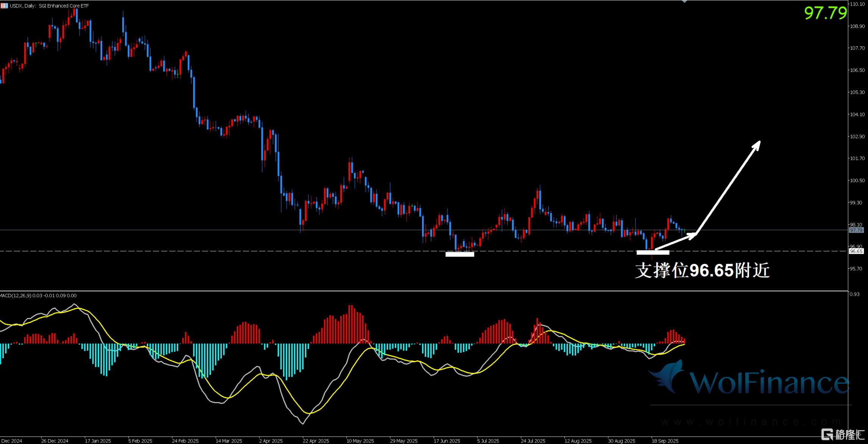This screenshot has height=444, width=868.
Task: Click the WolFinance wolf logo watermark
Action: (x=668, y=377)
